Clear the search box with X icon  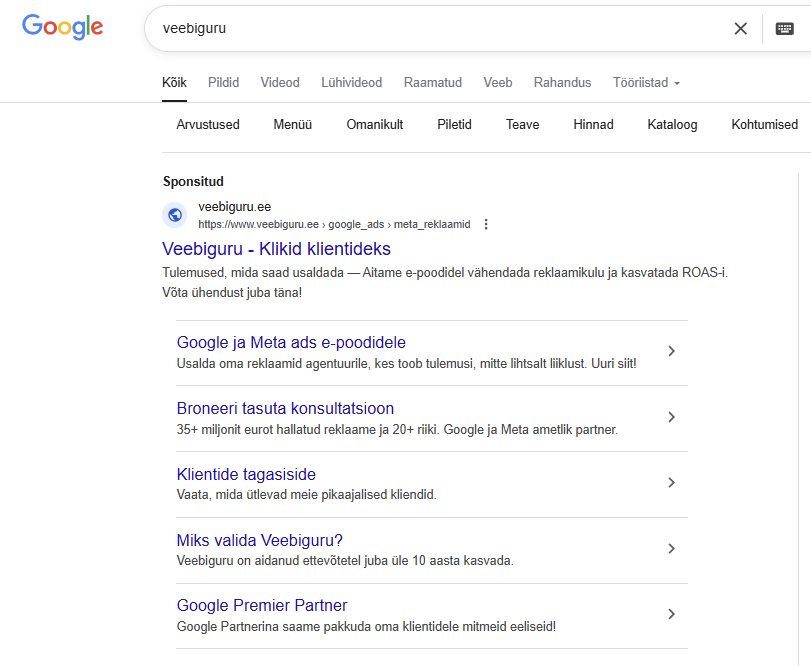(741, 28)
